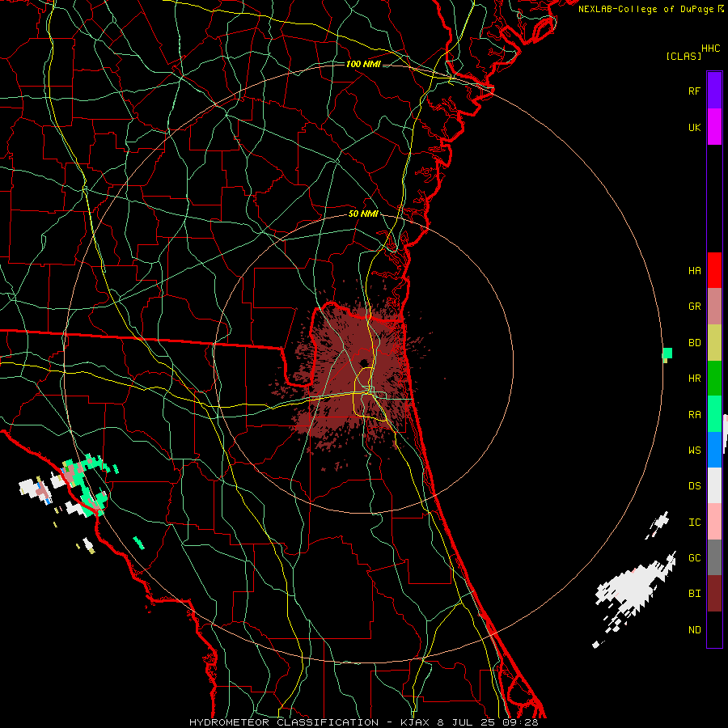Screen dimensions: 728x728
Task: Select the GC gray legend swatch
Action: tap(714, 557)
